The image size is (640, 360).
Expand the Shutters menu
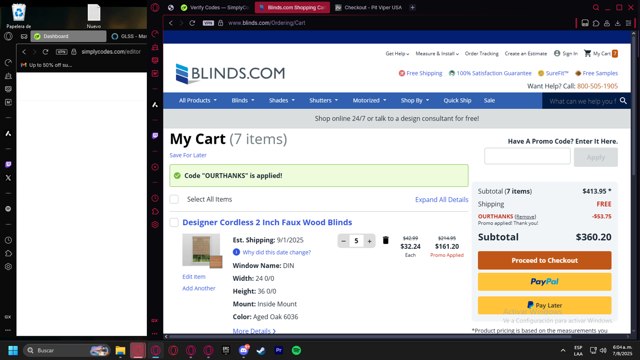click(x=324, y=100)
